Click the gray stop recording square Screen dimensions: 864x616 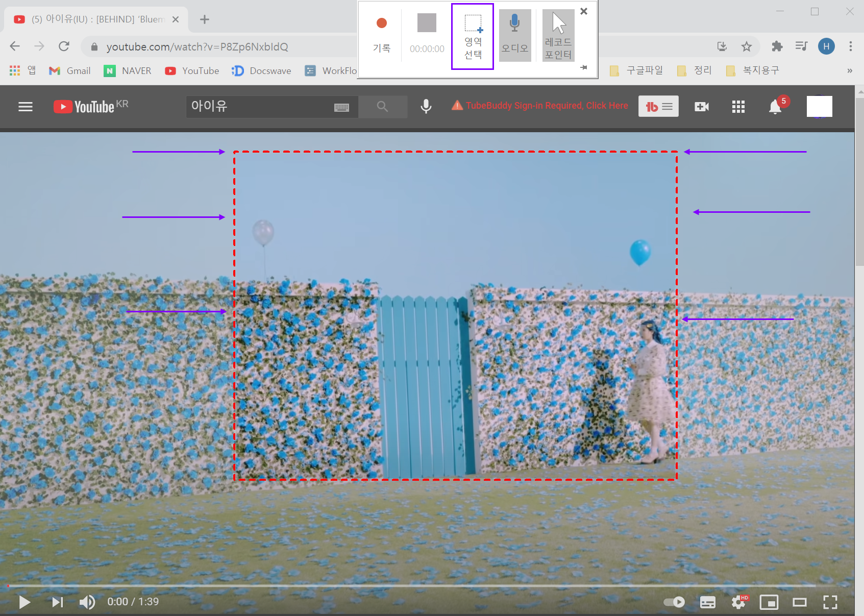pos(427,23)
